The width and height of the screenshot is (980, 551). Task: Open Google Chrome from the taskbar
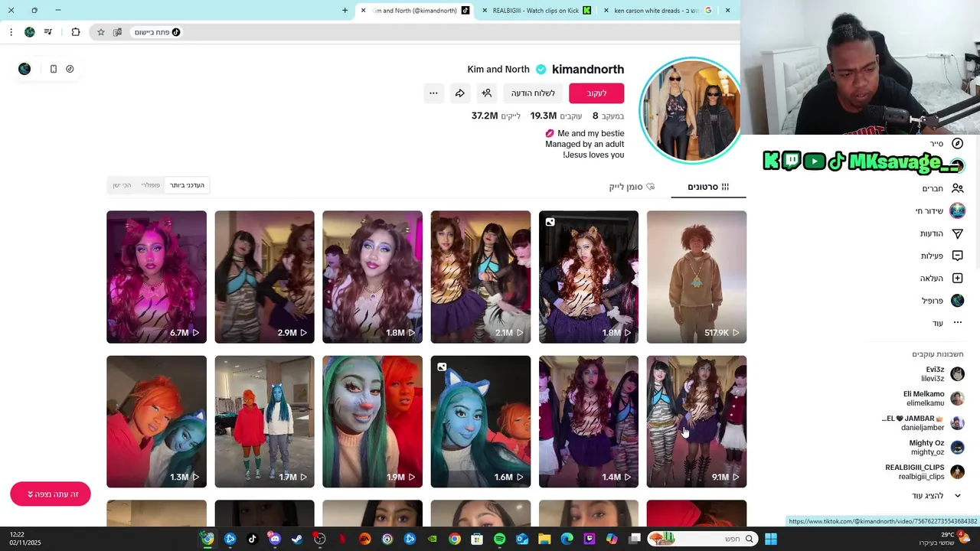[455, 539]
